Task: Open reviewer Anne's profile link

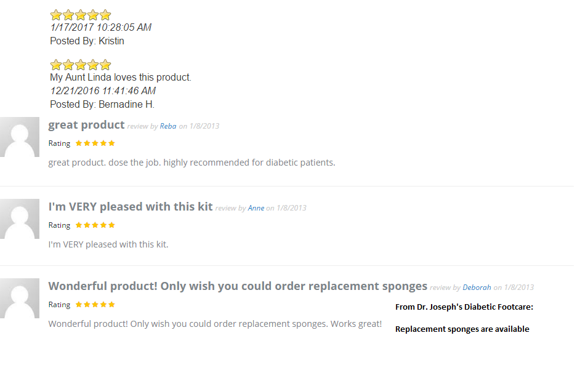Action: coord(256,208)
